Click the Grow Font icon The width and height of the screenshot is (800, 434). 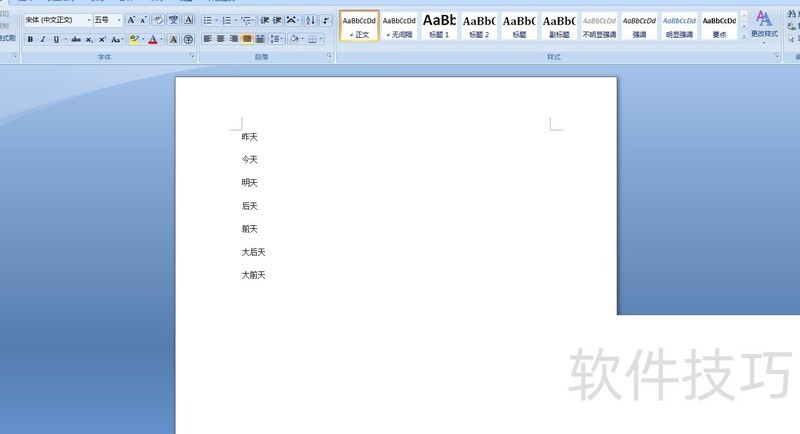[x=131, y=20]
